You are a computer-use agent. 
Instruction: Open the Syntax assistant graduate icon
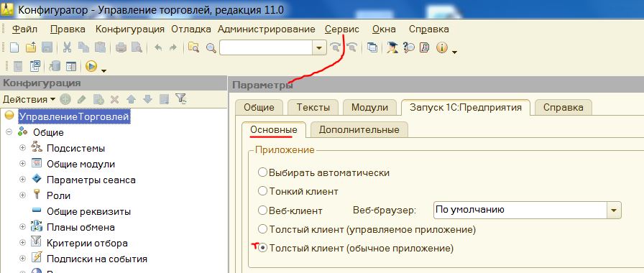(x=392, y=47)
